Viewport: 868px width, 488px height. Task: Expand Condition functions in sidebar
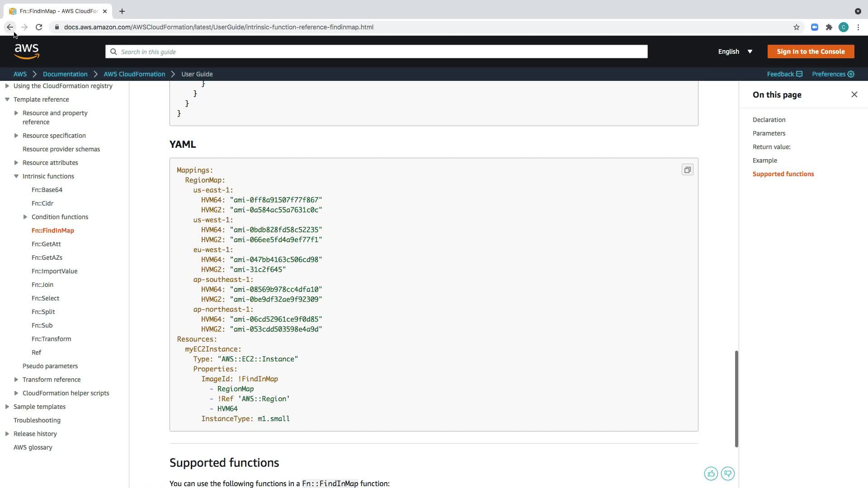[25, 217]
